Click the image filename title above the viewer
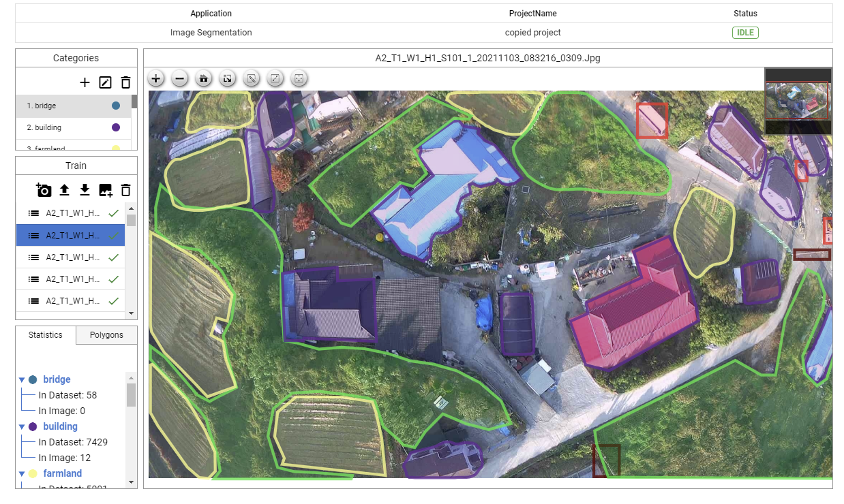Screen dimensions: 844x504 [488, 58]
